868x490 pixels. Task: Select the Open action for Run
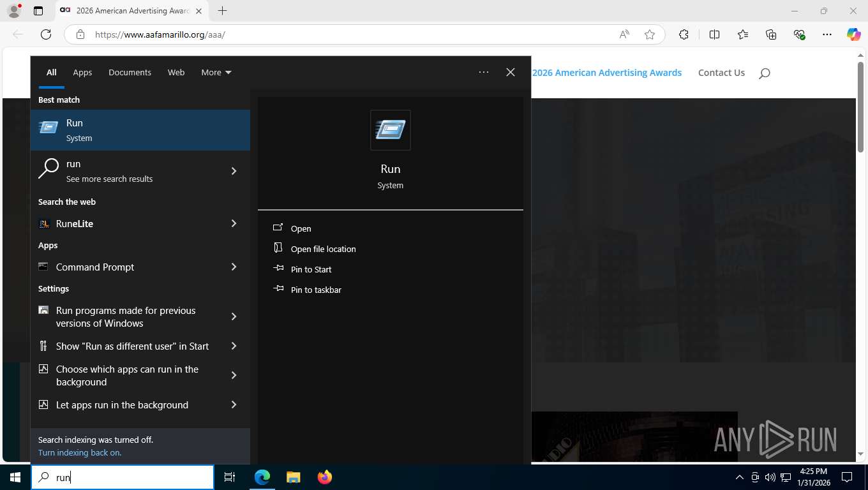pyautogui.click(x=301, y=228)
